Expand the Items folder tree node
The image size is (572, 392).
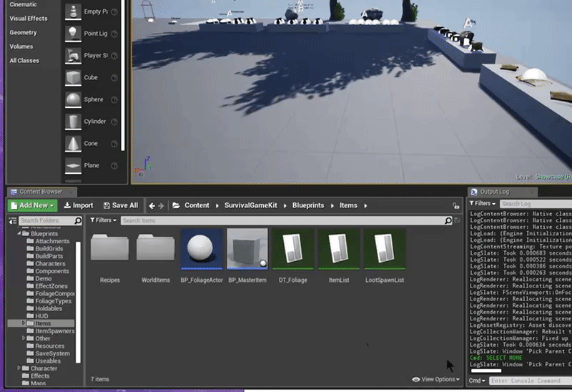pyautogui.click(x=24, y=323)
